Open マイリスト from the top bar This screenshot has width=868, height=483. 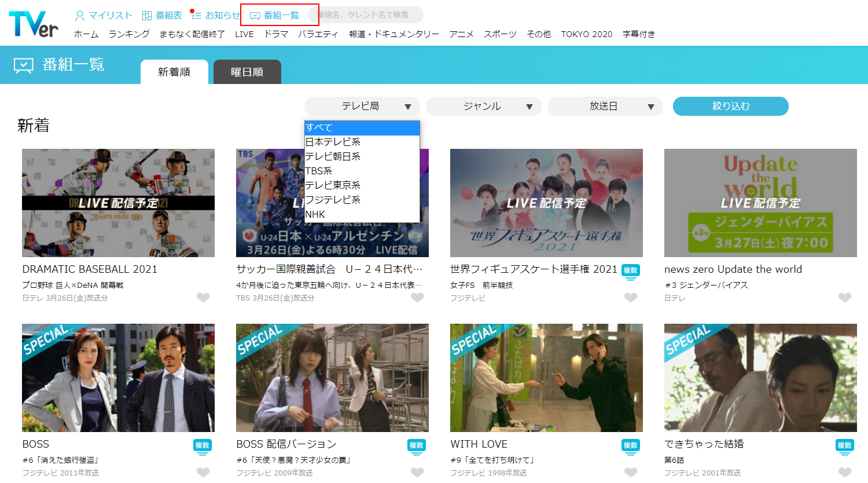point(104,16)
